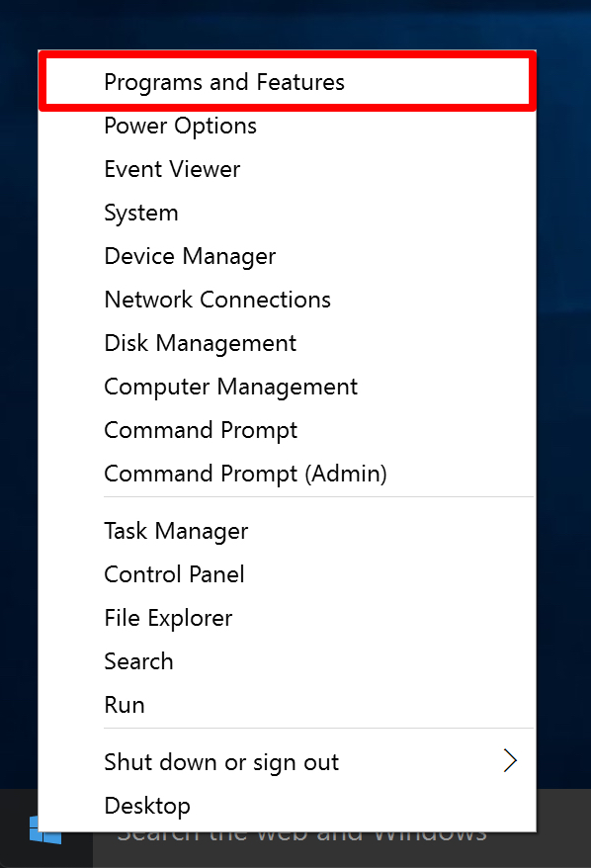Select the Search menu entry
This screenshot has height=868, width=591.
point(288,661)
